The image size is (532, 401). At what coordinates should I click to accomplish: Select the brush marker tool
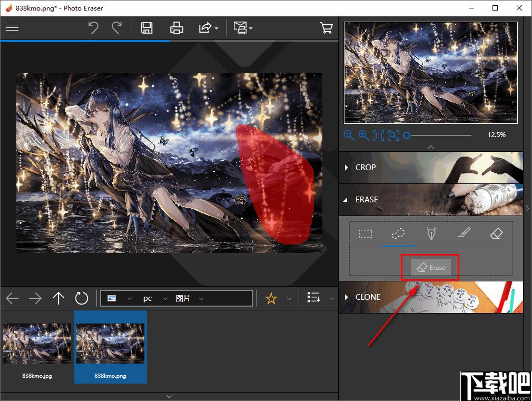pyautogui.click(x=464, y=233)
